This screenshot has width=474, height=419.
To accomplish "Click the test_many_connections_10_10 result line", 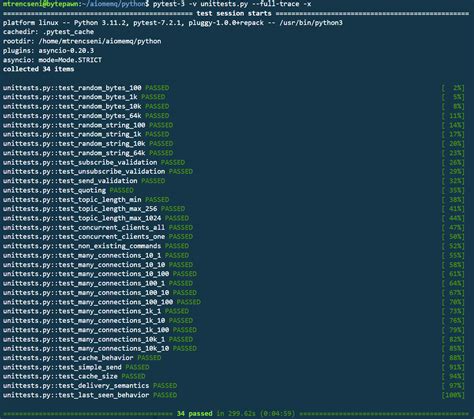I will 98,265.
